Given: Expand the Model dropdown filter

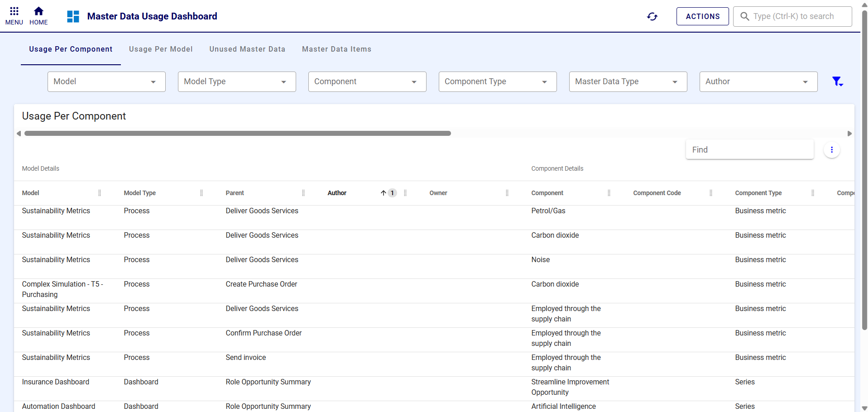Looking at the screenshot, I should (x=106, y=82).
